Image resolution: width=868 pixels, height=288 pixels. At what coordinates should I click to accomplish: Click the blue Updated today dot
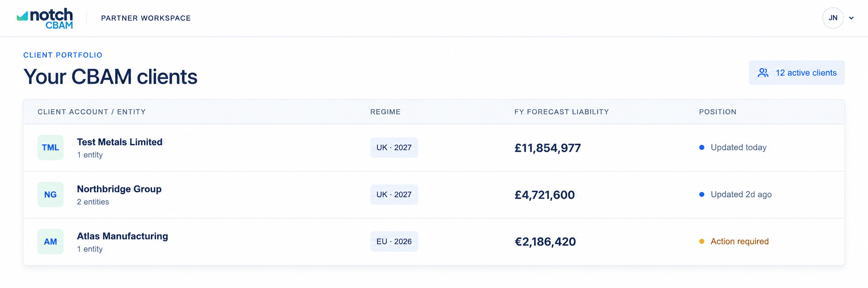(702, 147)
